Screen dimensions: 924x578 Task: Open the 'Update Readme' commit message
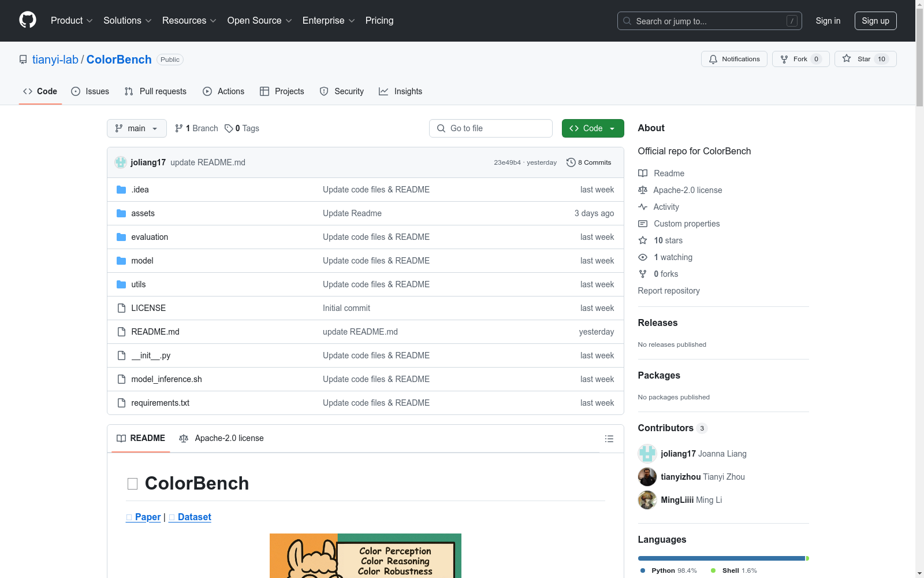pos(352,213)
